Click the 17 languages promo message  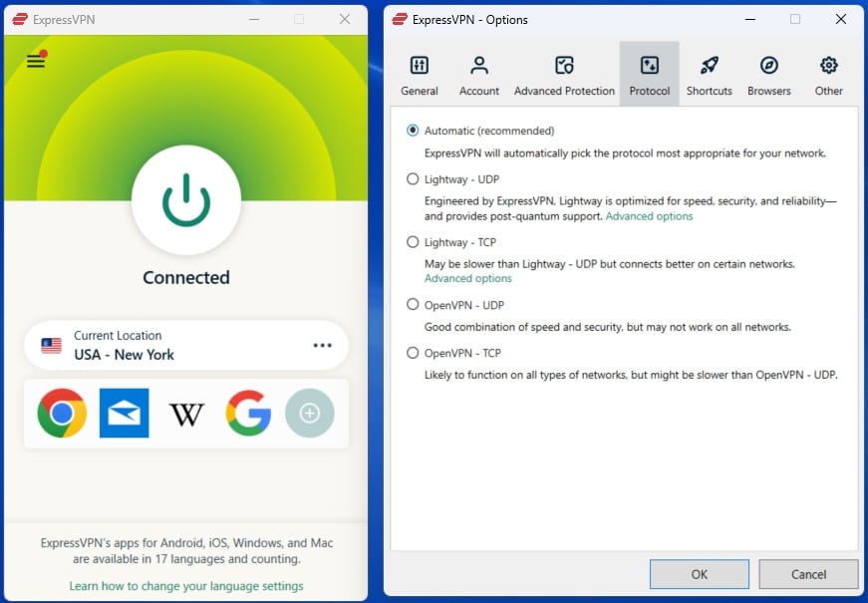[186, 551]
